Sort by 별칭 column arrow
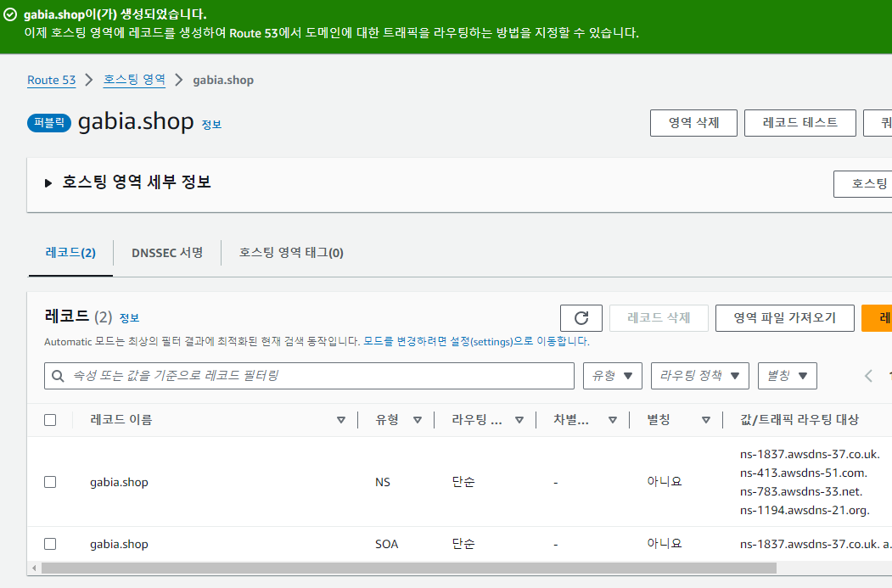This screenshot has width=892, height=588. click(x=706, y=420)
